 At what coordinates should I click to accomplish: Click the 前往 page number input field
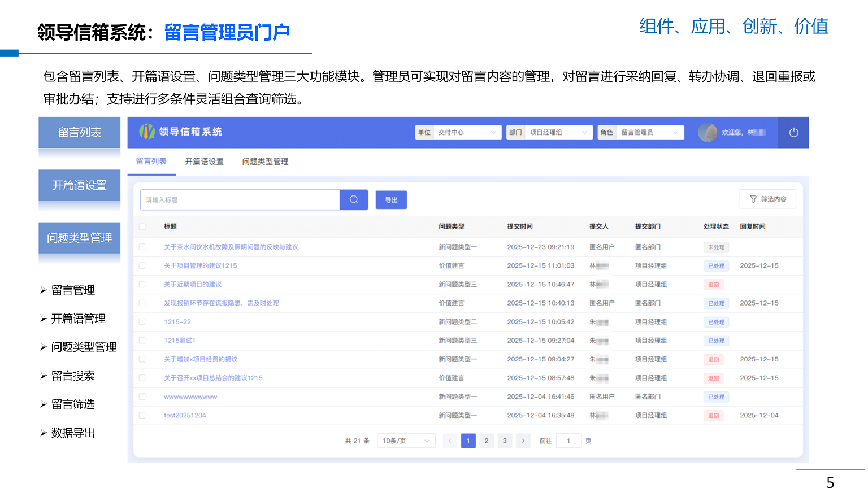[568, 441]
